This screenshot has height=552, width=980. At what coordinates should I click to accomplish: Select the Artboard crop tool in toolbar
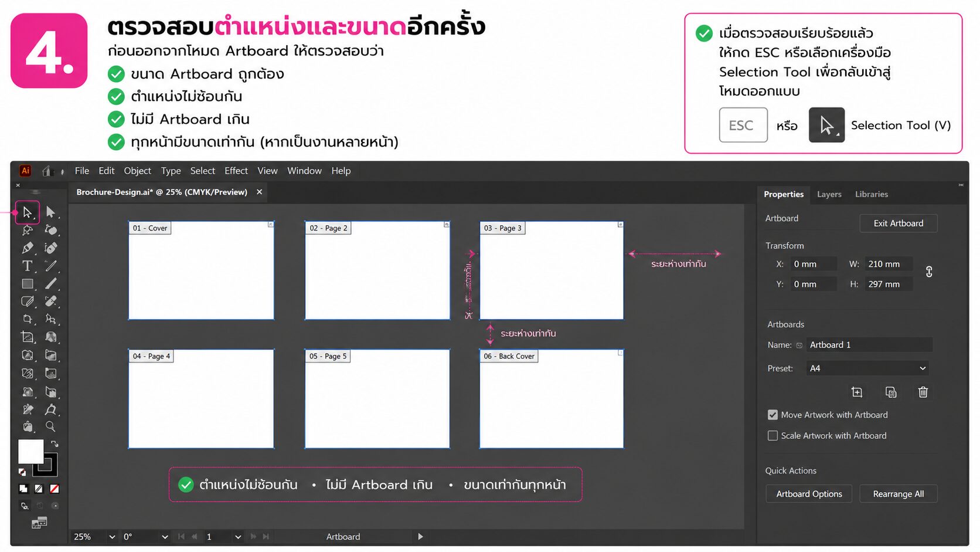click(27, 337)
